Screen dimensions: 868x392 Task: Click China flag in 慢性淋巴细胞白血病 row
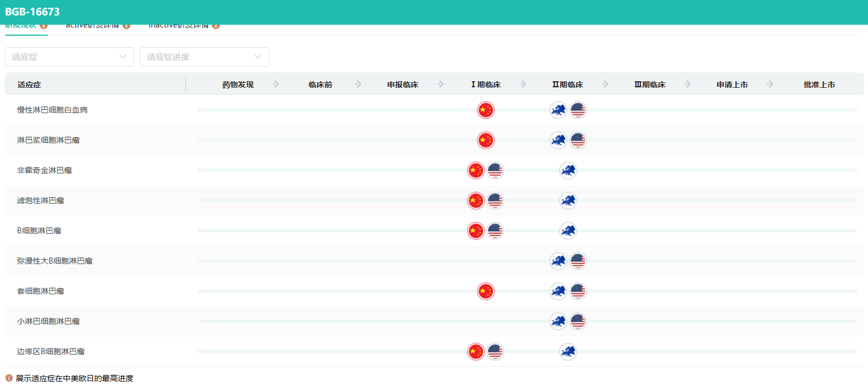click(486, 110)
